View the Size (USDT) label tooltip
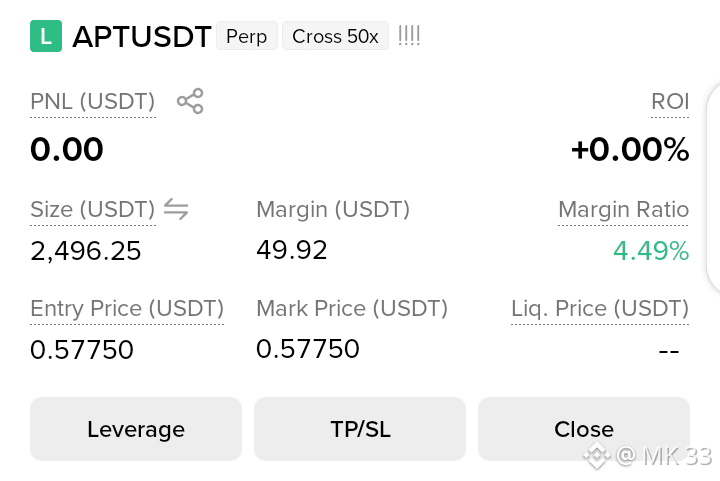The image size is (720, 481). tap(93, 210)
